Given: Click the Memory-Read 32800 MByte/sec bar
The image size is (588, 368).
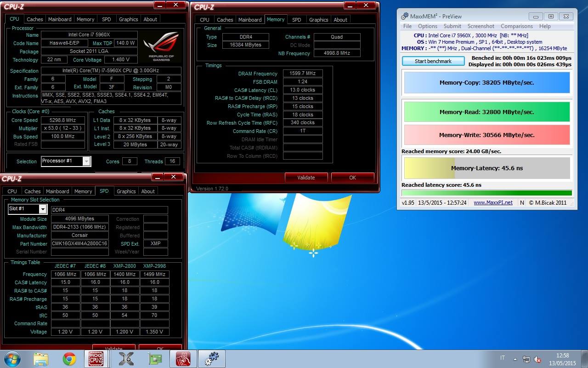Looking at the screenshot, I should tap(487, 112).
